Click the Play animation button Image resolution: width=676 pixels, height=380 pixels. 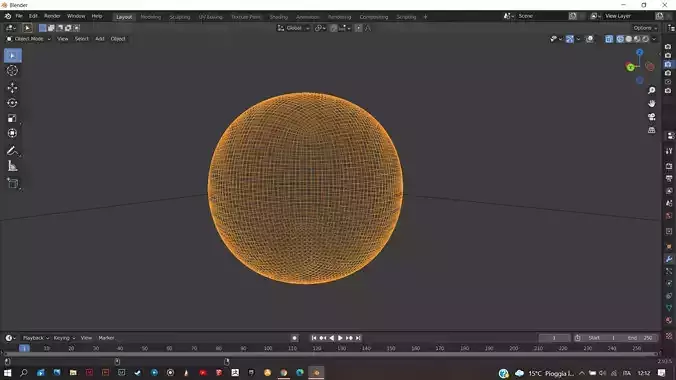tap(340, 338)
